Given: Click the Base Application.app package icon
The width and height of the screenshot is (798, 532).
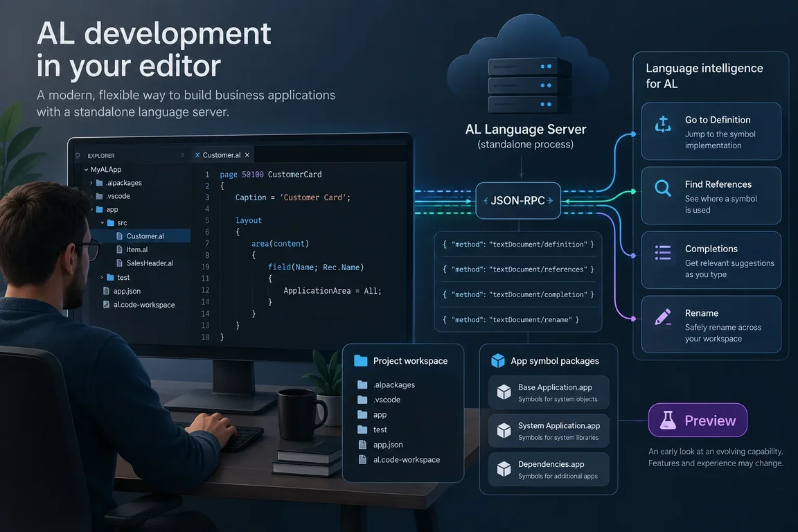Looking at the screenshot, I should pos(504,392).
